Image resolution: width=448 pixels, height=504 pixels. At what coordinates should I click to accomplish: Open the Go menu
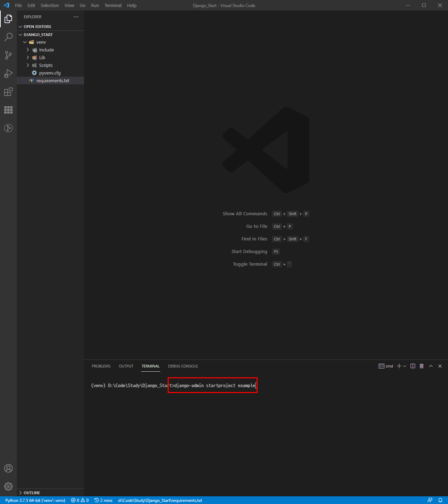pyautogui.click(x=83, y=5)
